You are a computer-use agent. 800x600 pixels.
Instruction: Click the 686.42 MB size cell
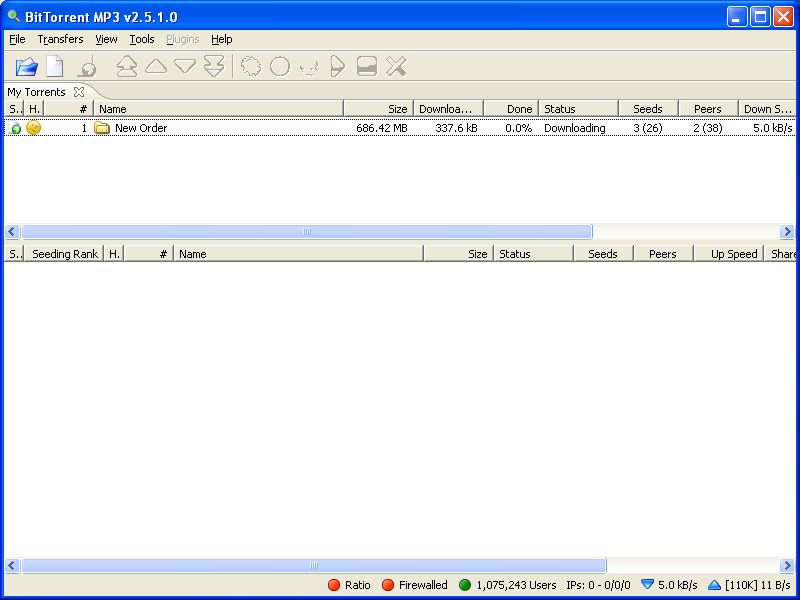[382, 128]
